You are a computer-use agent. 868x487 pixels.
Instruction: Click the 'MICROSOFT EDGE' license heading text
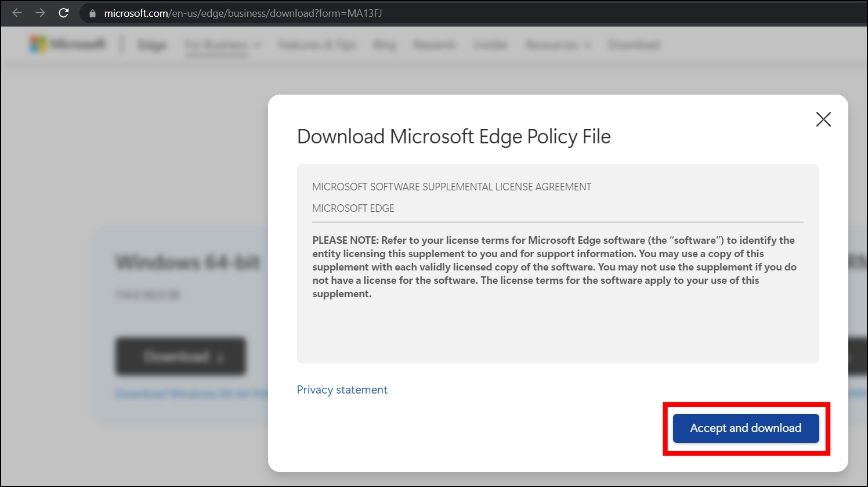coord(353,208)
